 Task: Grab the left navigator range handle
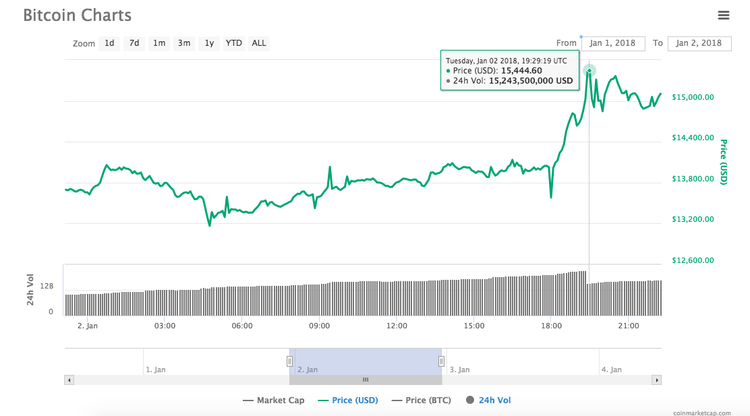(289, 361)
